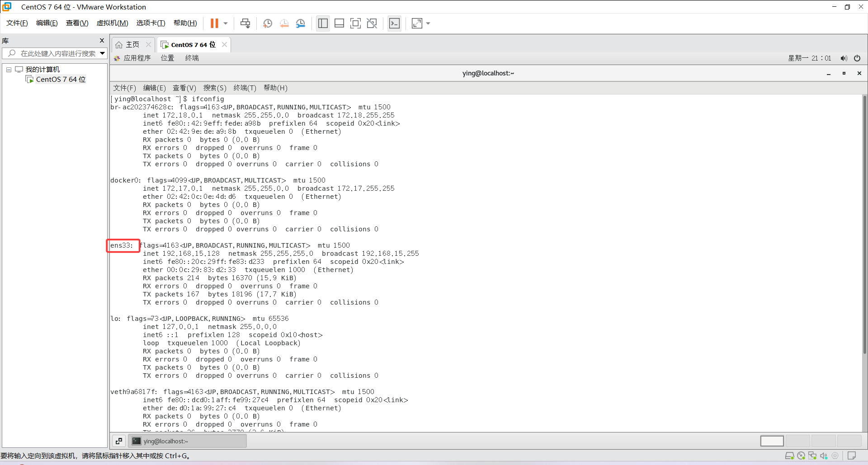Image resolution: width=868 pixels, height=465 pixels.
Task: Open terminal 帮助(H) menu
Action: pyautogui.click(x=275, y=88)
